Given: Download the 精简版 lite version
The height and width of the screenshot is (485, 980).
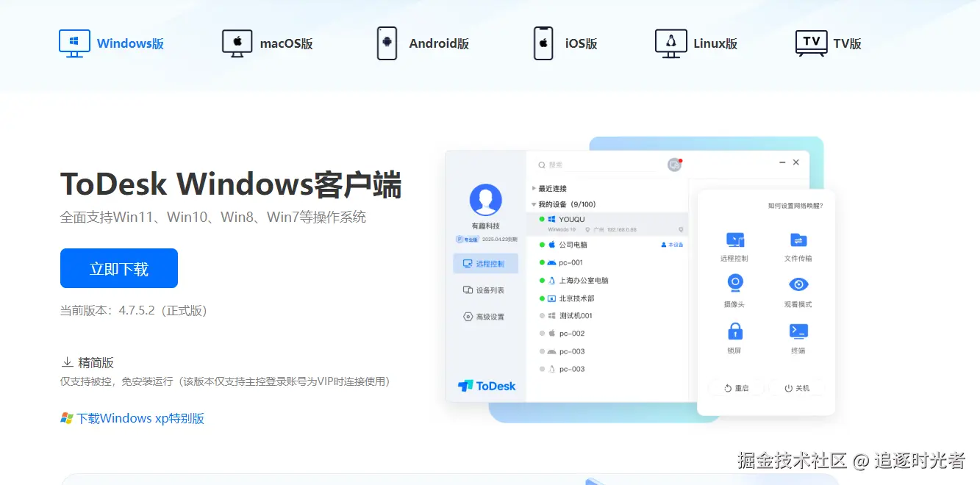Looking at the screenshot, I should pos(87,362).
